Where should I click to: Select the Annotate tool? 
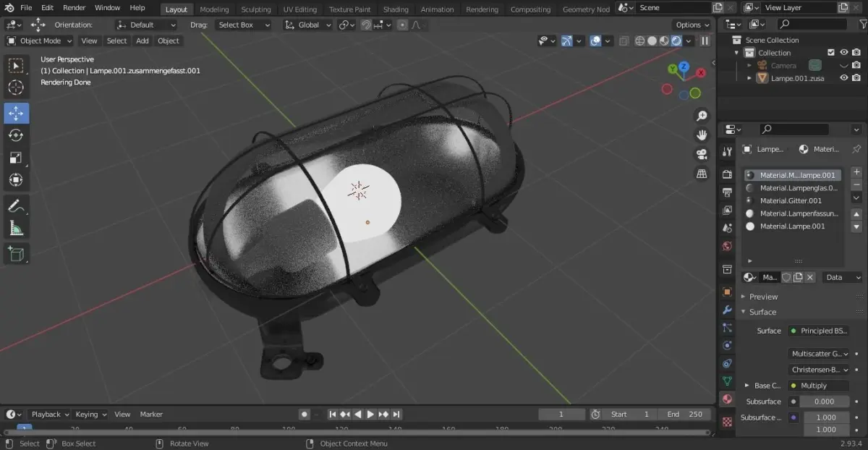tap(16, 205)
